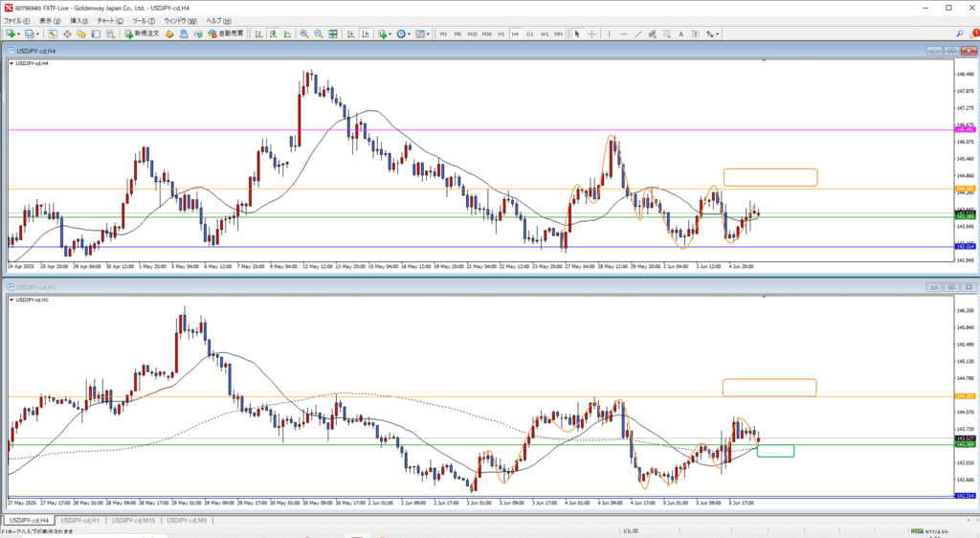Draw a vertical line tool
This screenshot has height=538, width=980.
pyautogui.click(x=609, y=34)
